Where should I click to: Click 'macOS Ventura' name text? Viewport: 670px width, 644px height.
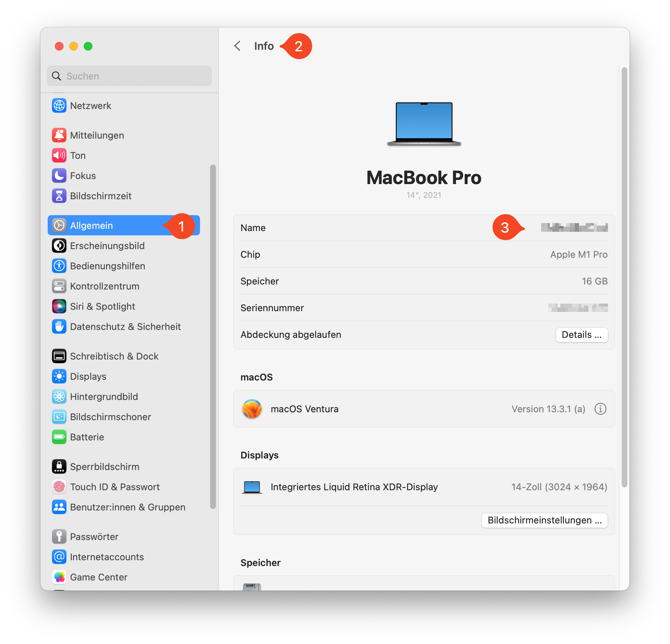tap(305, 409)
